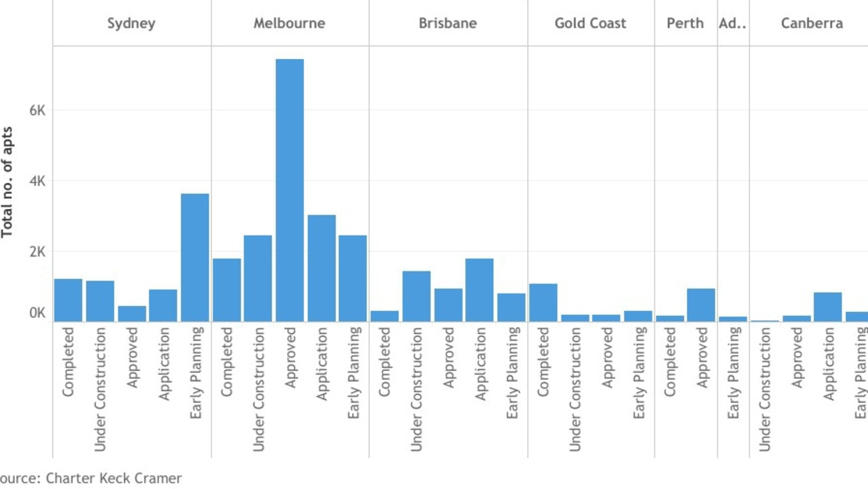
Task: Select the Gold Coast Early Planning bar
Action: 638,316
